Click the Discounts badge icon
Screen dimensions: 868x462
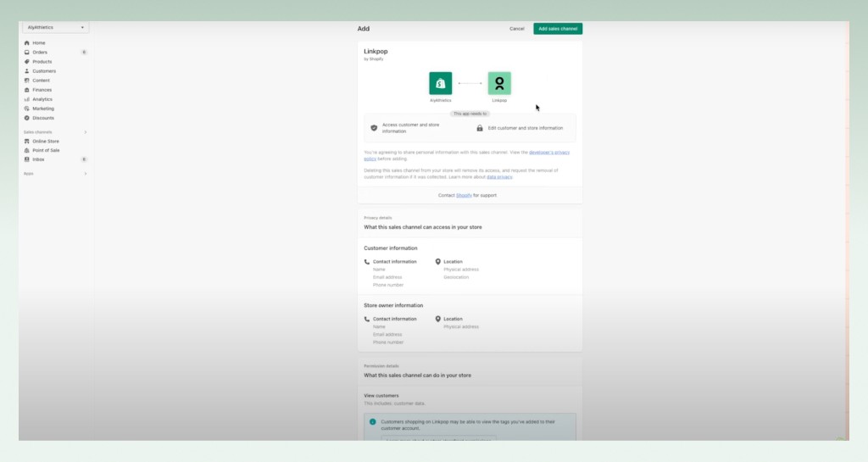tap(26, 118)
